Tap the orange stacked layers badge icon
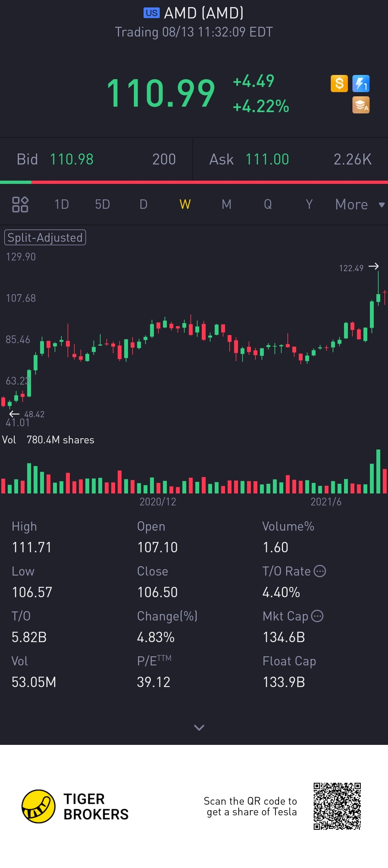The height and width of the screenshot is (868, 388). 361,105
